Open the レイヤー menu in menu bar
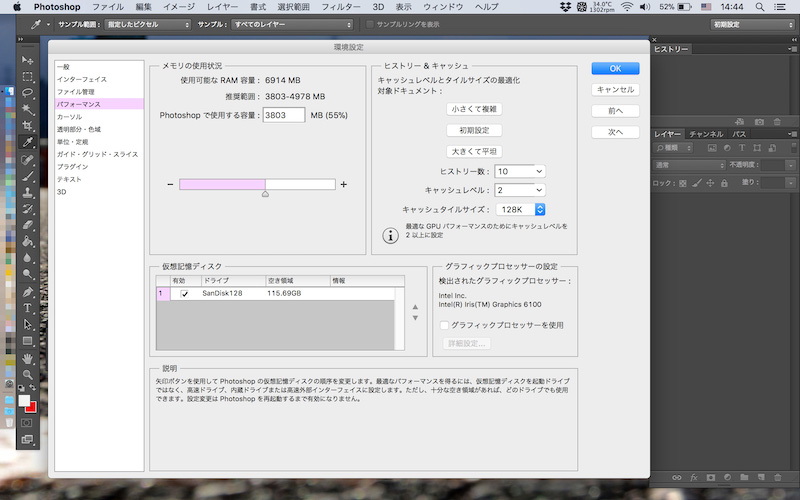This screenshot has width=800, height=500. click(x=222, y=7)
